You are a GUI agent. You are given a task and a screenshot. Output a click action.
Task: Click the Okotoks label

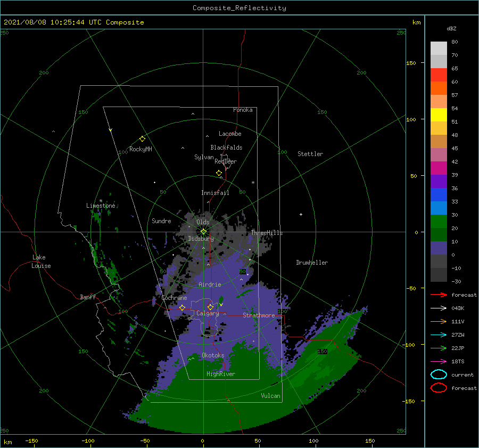pyautogui.click(x=213, y=355)
